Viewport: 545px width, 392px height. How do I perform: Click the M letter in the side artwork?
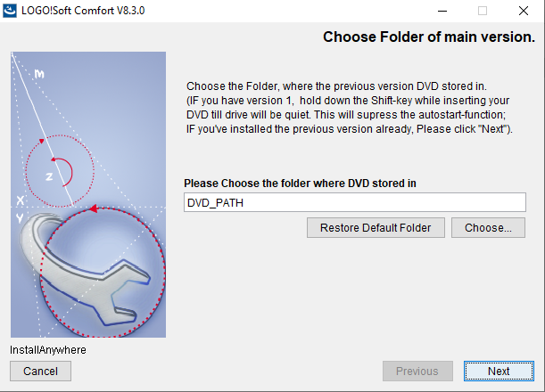pos(39,75)
